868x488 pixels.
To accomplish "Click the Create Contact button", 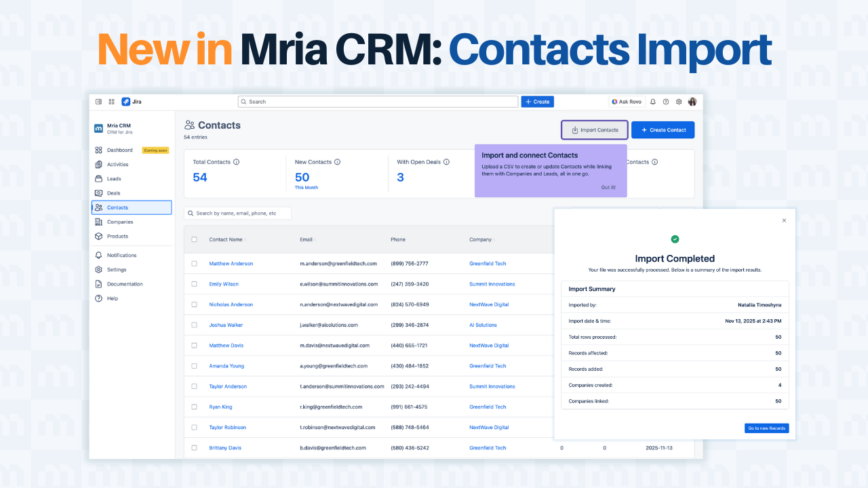I will [663, 130].
